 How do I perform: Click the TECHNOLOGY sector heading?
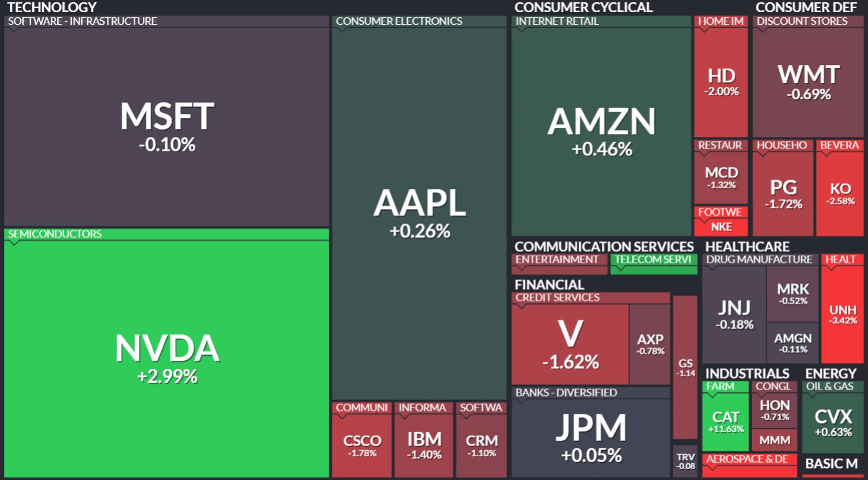click(x=52, y=7)
